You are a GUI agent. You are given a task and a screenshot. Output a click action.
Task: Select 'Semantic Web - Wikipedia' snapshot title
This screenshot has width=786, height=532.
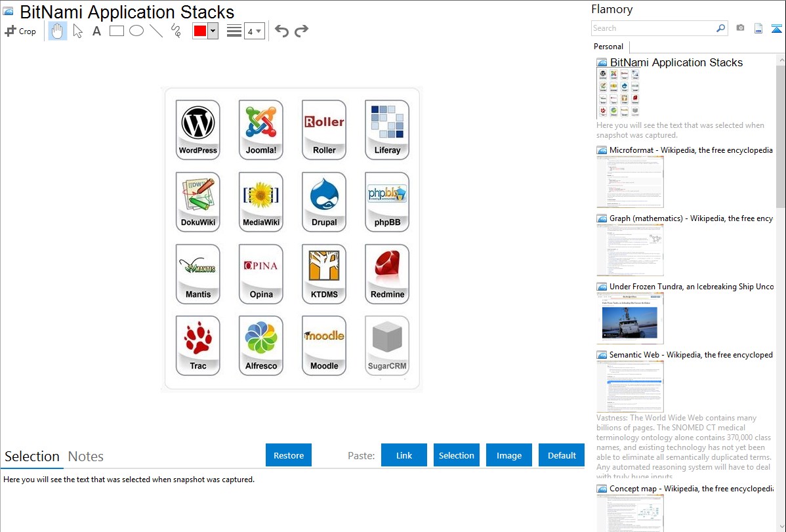691,354
